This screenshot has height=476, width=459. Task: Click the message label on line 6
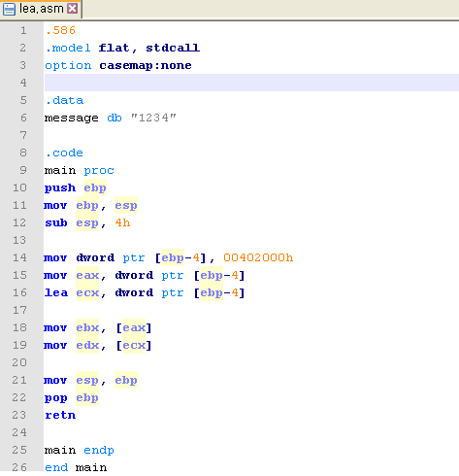pos(72,119)
